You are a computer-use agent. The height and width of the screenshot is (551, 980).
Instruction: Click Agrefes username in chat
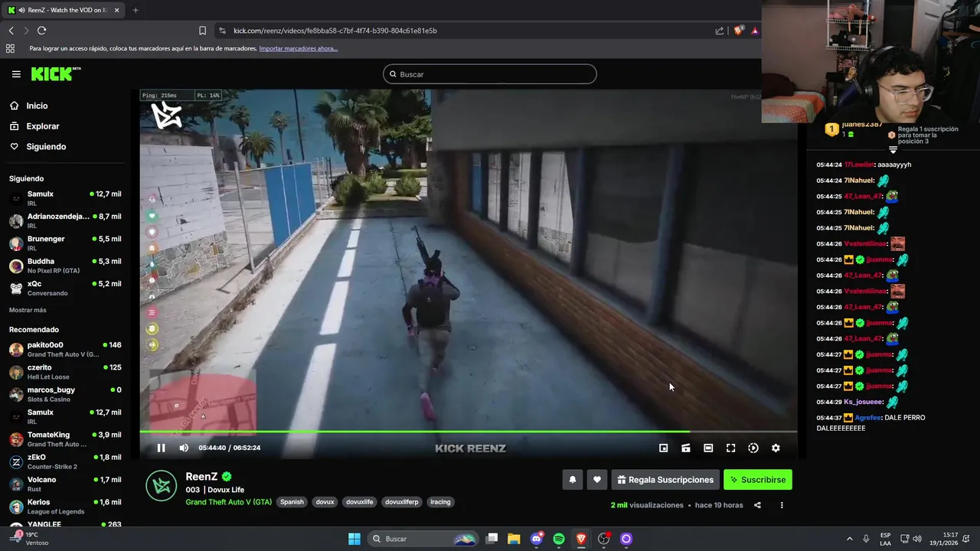tap(867, 418)
